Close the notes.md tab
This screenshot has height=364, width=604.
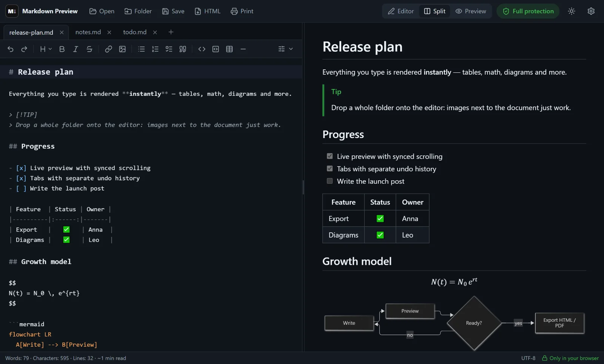pyautogui.click(x=109, y=32)
